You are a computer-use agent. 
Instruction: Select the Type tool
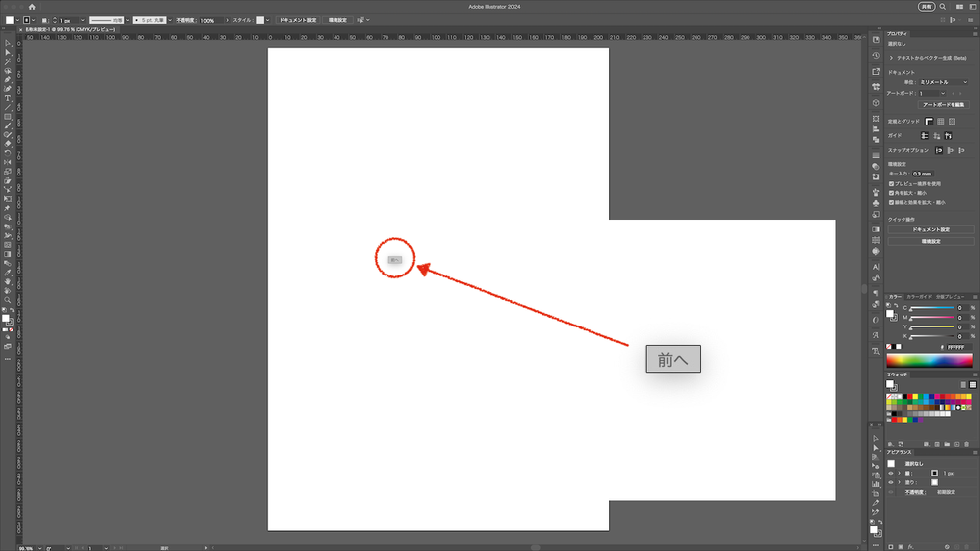pyautogui.click(x=8, y=98)
